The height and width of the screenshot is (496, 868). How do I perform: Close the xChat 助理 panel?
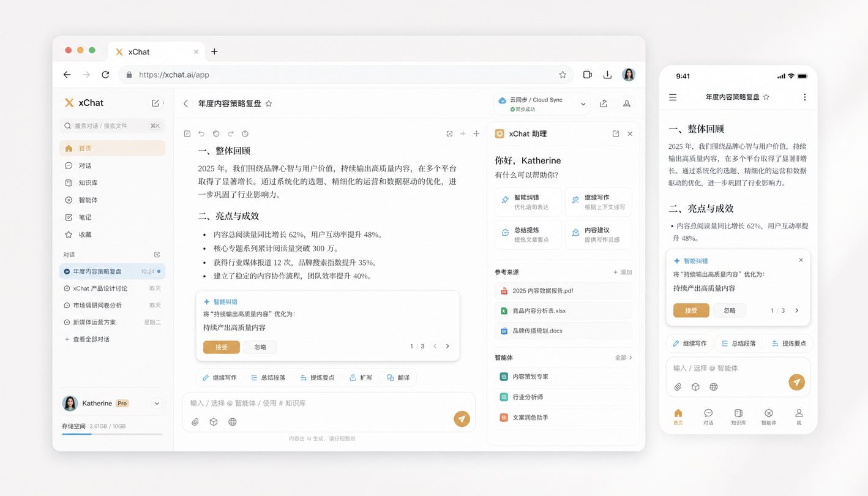630,133
